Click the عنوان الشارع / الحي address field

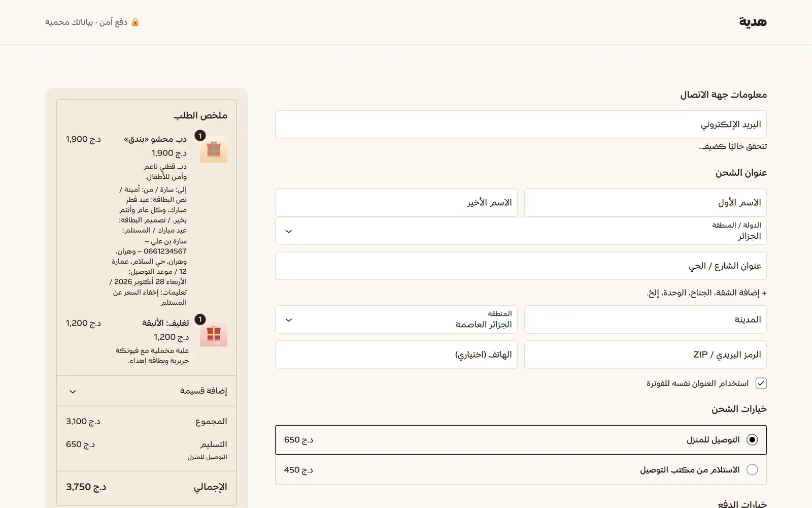521,266
